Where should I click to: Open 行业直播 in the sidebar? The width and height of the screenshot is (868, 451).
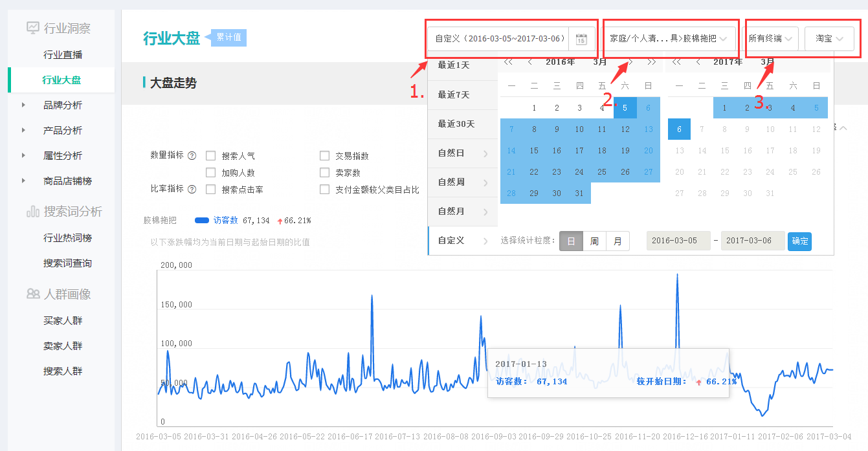click(62, 55)
